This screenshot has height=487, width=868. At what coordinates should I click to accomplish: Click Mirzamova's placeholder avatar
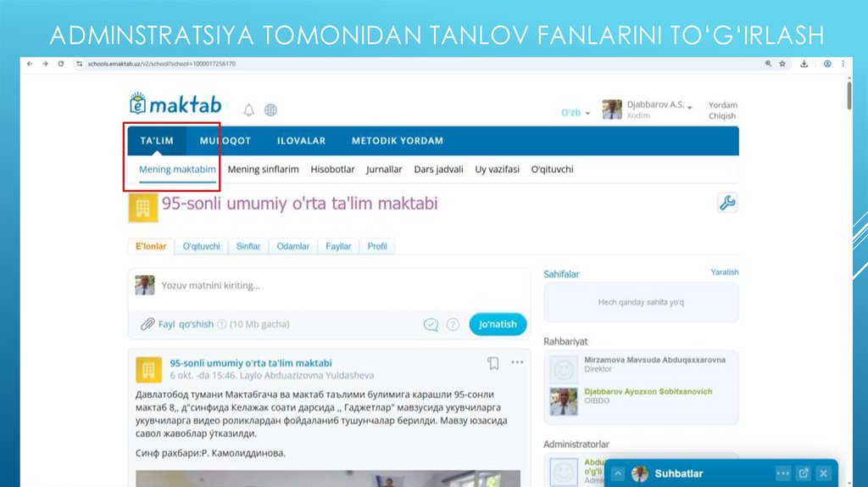pos(564,370)
